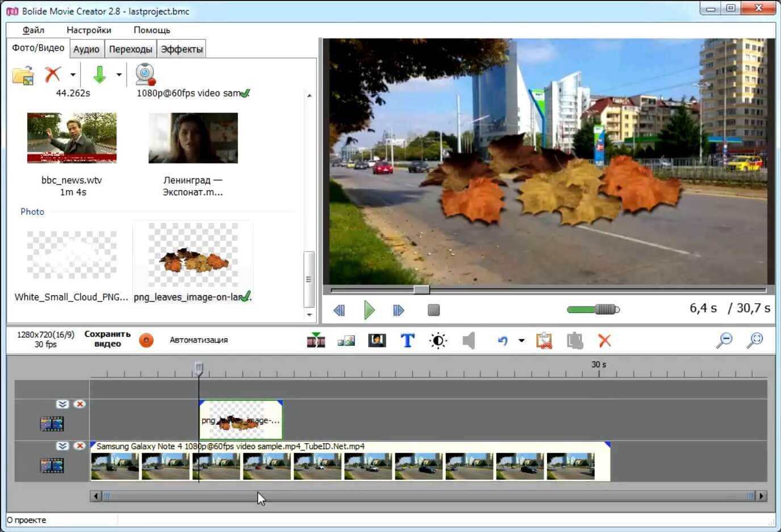Click the Photo section heading

(x=32, y=212)
